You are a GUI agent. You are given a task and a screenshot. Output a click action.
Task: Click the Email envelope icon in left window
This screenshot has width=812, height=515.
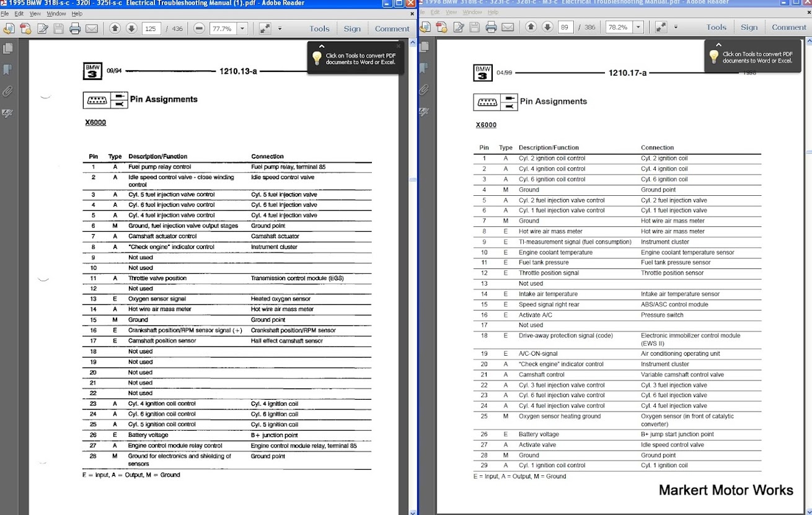[92, 28]
